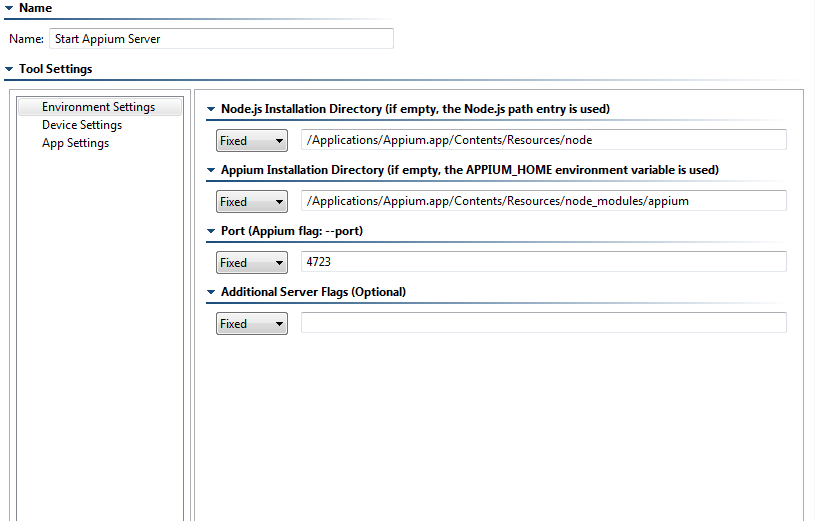Screen dimensions: 815x521
Task: Click the empty Additional Server Flags field
Action: 544,322
